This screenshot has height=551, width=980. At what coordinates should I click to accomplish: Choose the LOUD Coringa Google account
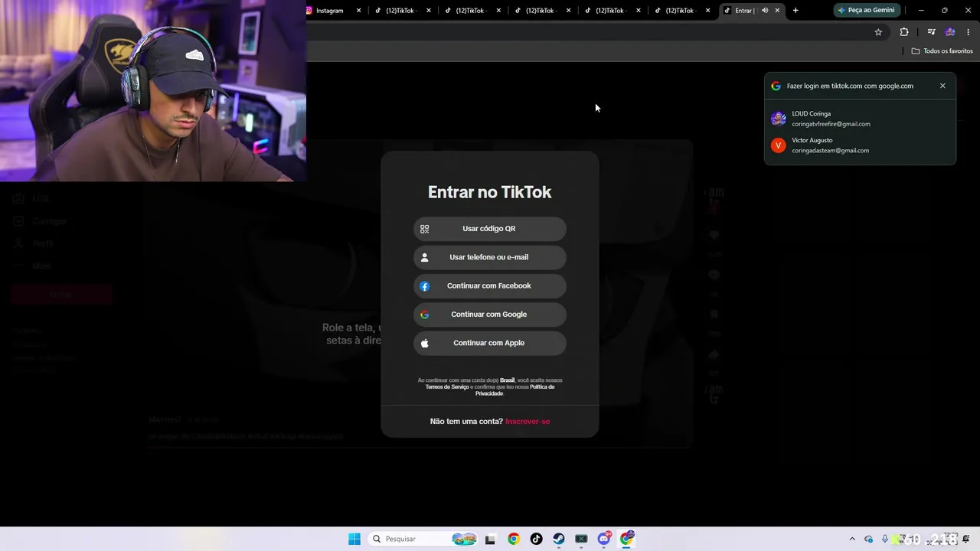pos(860,119)
